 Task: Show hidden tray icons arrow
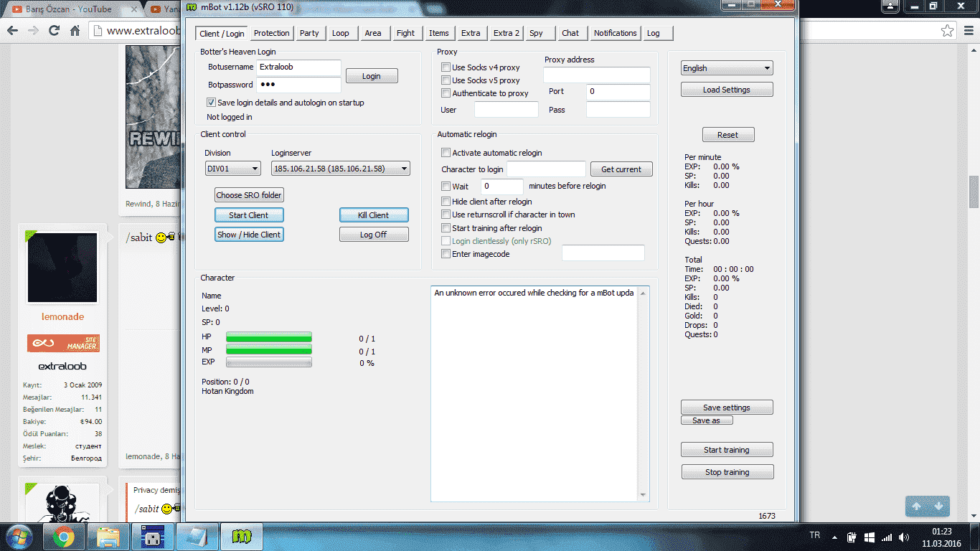(834, 537)
